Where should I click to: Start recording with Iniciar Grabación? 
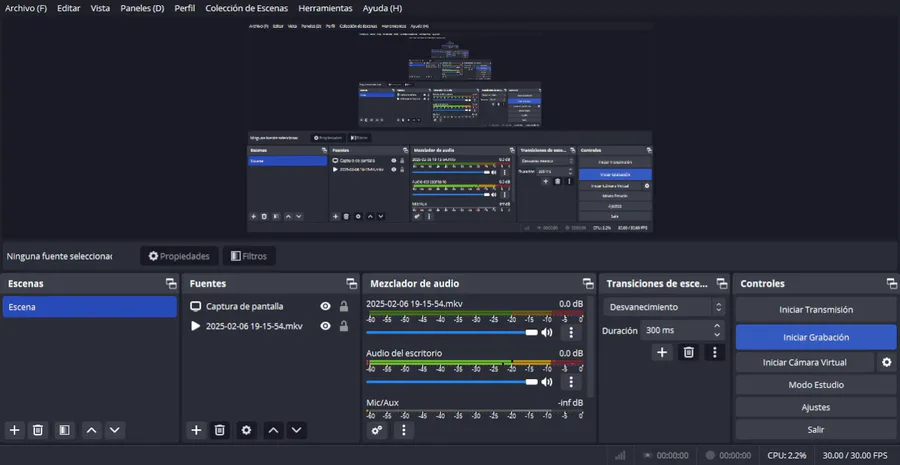(x=816, y=337)
